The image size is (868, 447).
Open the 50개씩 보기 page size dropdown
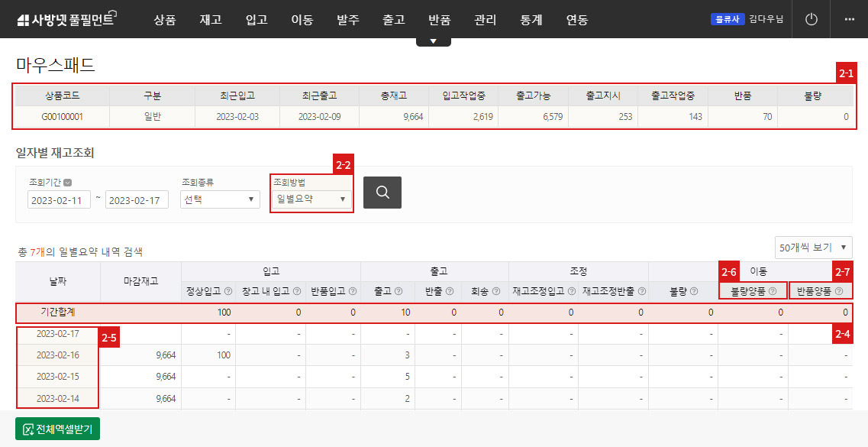coord(813,247)
